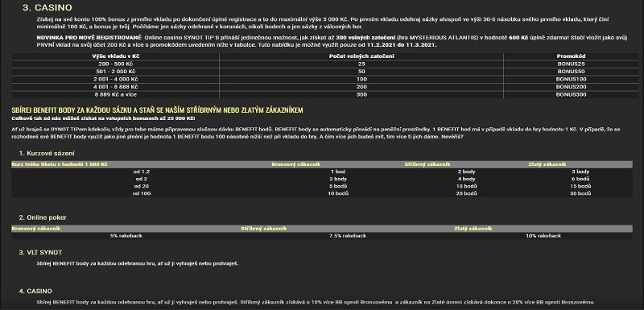Select the "od 1.2" odds row label
Screen dimensions: 644x310
(x=142, y=172)
